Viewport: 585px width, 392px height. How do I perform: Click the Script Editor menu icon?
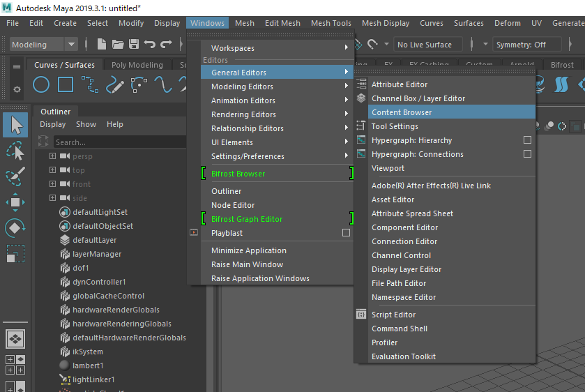tap(361, 315)
